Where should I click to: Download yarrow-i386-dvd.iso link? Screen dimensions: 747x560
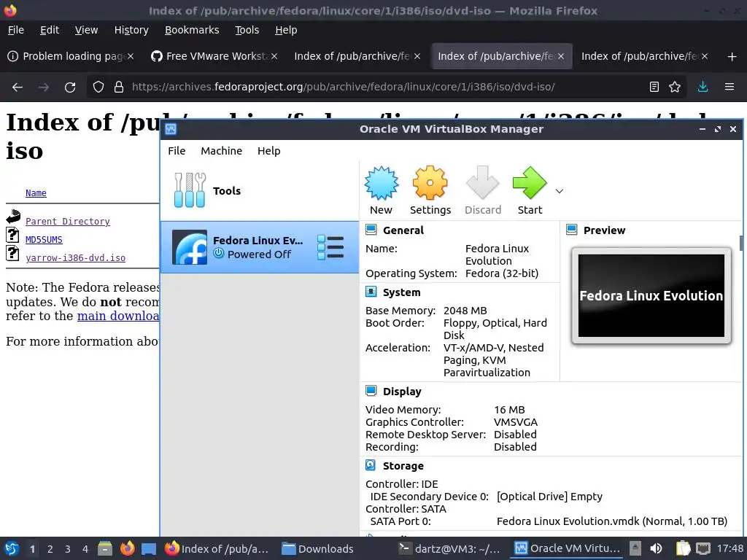pos(75,257)
